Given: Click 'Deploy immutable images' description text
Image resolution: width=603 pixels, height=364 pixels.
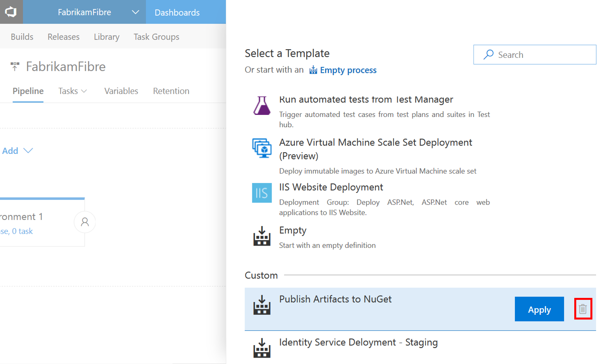Looking at the screenshot, I should (x=378, y=171).
